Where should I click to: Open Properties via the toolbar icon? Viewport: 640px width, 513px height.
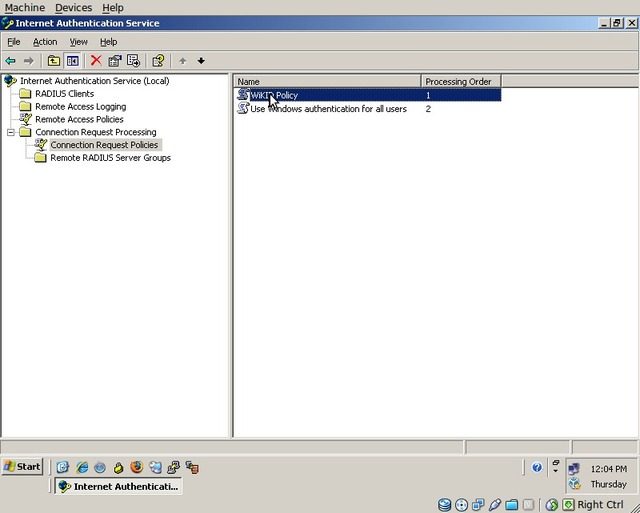tap(115, 61)
